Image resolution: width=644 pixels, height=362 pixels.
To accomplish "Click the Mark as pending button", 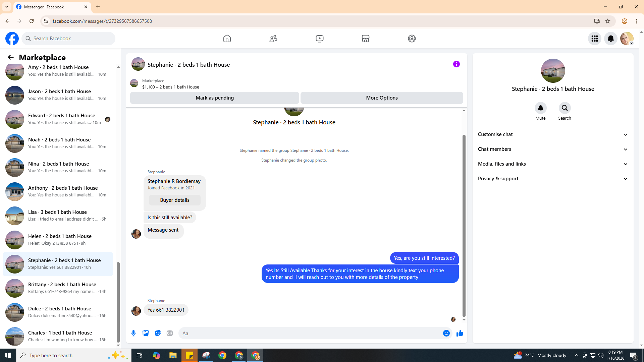I will [x=214, y=98].
